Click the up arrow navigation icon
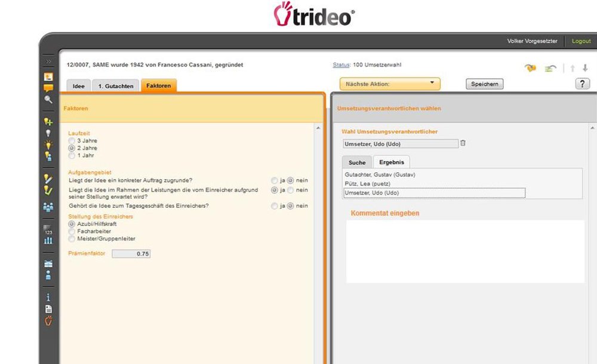 coord(573,68)
